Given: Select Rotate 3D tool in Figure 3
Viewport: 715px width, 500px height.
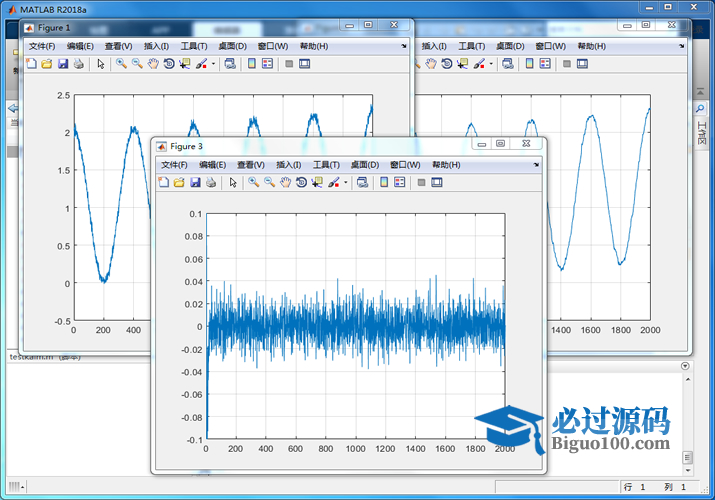Looking at the screenshot, I should pyautogui.click(x=301, y=182).
